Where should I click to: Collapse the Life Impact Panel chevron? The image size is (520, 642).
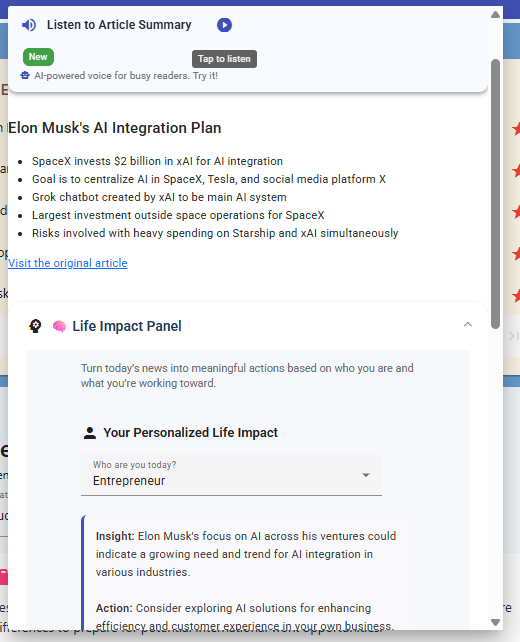[x=468, y=325]
